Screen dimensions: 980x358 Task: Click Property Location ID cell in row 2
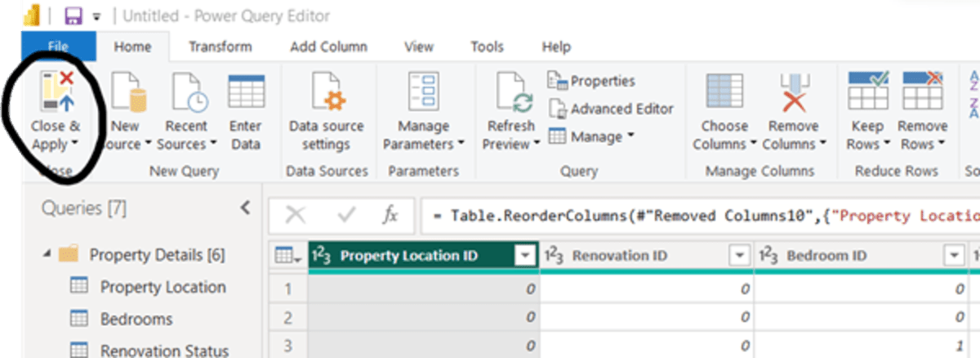pos(422,319)
